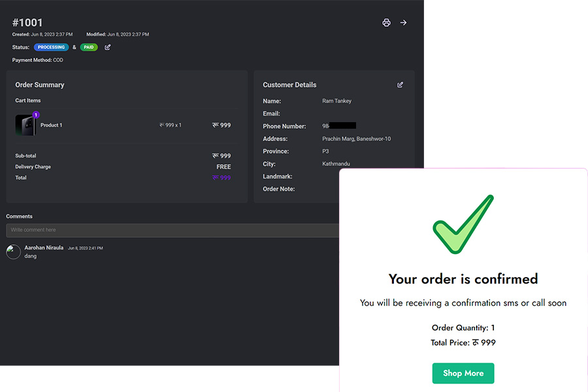Click the address Prachin Marg, Baneshwor-10
The width and height of the screenshot is (588, 392).
point(356,139)
